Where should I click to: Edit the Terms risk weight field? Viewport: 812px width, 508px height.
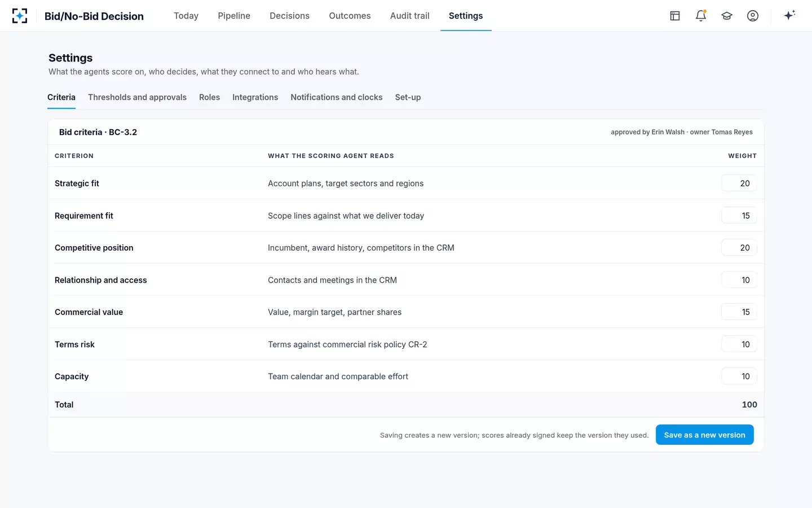[x=739, y=344]
